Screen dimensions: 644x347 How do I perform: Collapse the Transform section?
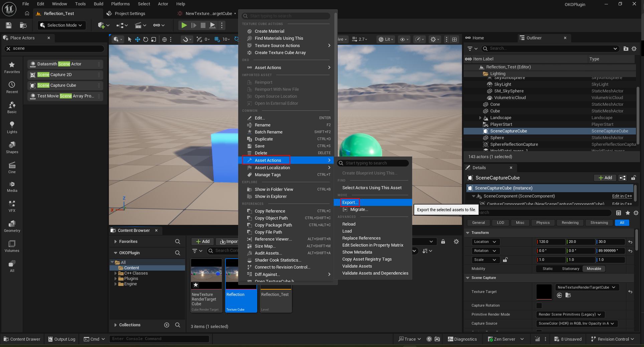[x=468, y=233]
